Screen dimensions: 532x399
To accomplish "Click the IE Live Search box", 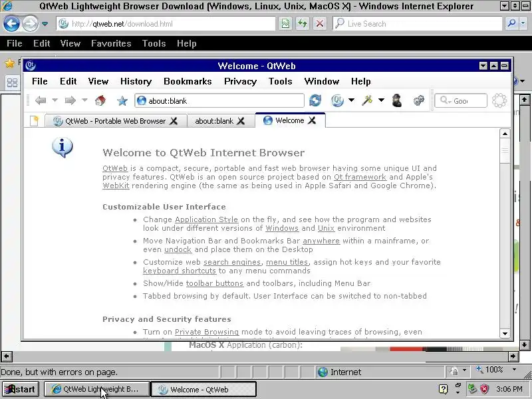I will [x=418, y=24].
